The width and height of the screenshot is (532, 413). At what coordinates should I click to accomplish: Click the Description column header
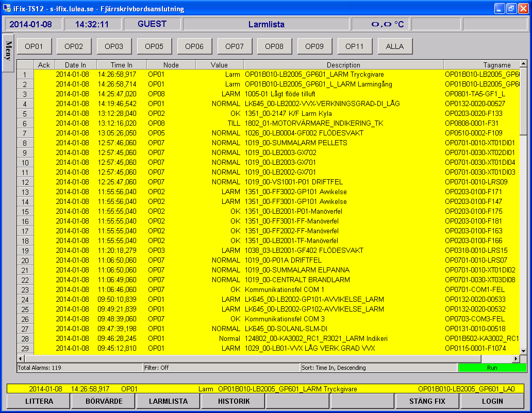(x=343, y=65)
